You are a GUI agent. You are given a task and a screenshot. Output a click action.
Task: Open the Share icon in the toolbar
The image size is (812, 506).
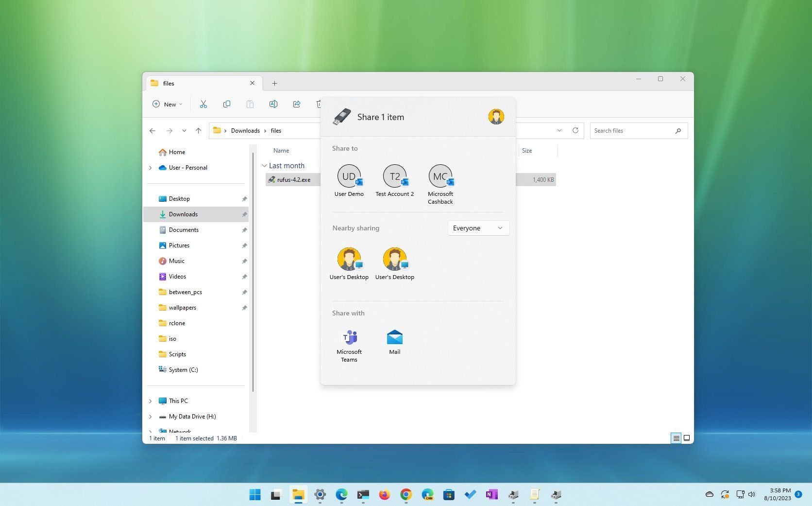click(297, 104)
